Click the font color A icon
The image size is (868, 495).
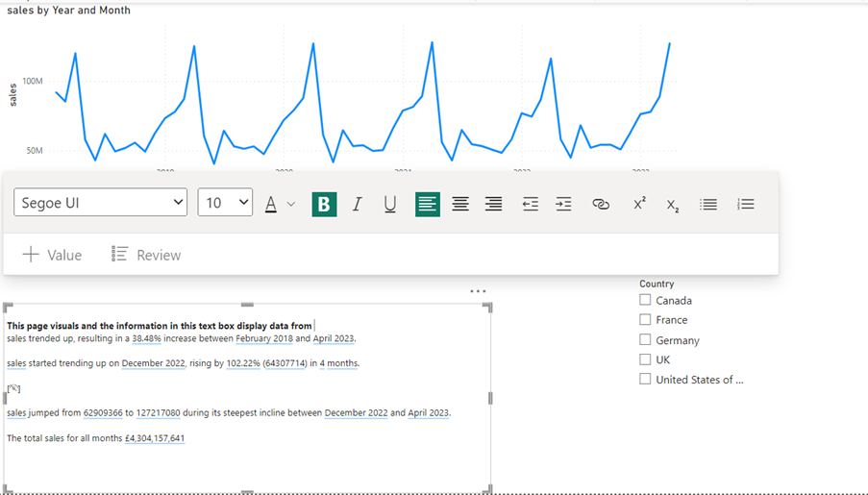[271, 204]
